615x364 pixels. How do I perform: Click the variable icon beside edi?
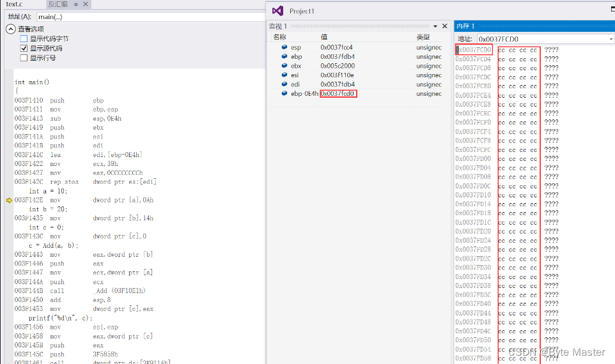(x=284, y=84)
